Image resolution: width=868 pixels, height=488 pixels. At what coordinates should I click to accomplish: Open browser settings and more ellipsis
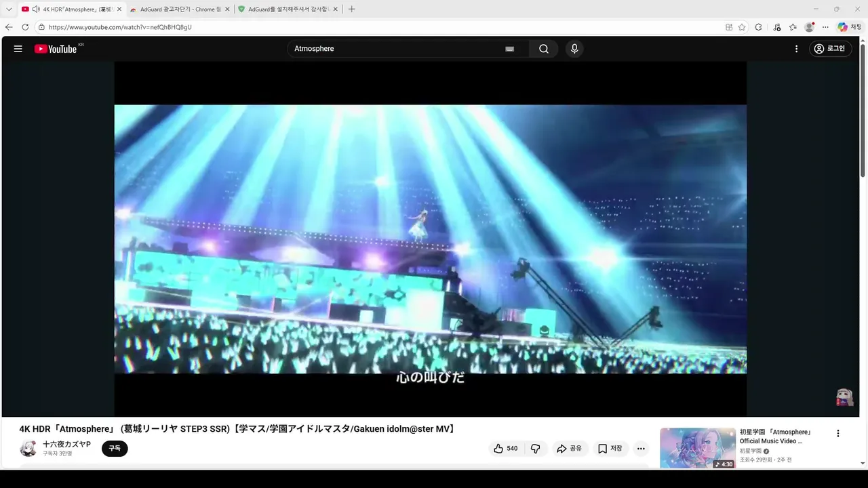tap(825, 27)
